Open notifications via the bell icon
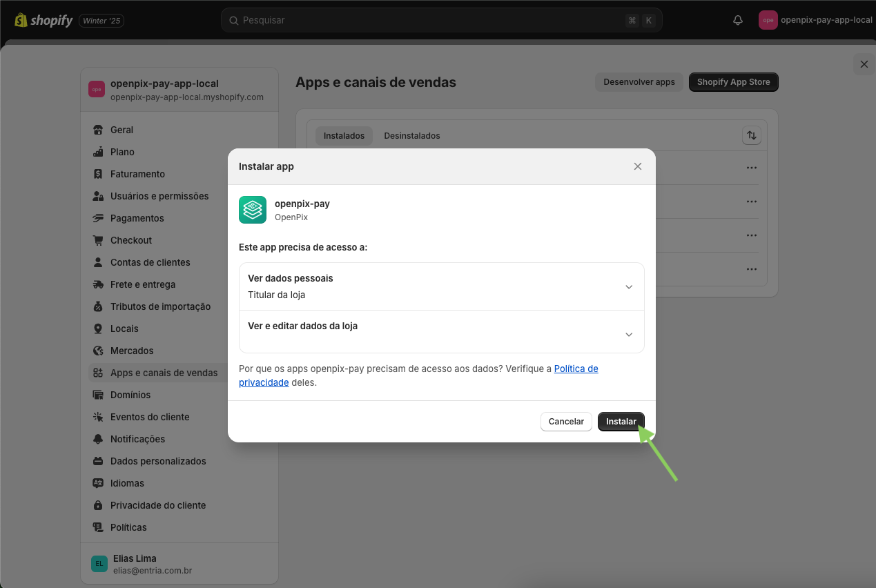The image size is (876, 588). point(737,20)
